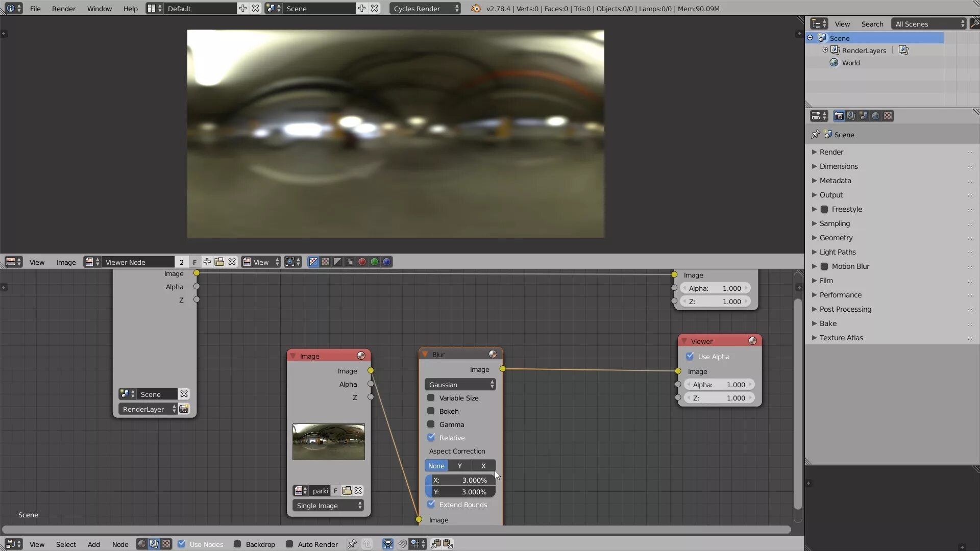The image size is (980, 551).
Task: Click the red channel display button
Action: click(x=362, y=262)
